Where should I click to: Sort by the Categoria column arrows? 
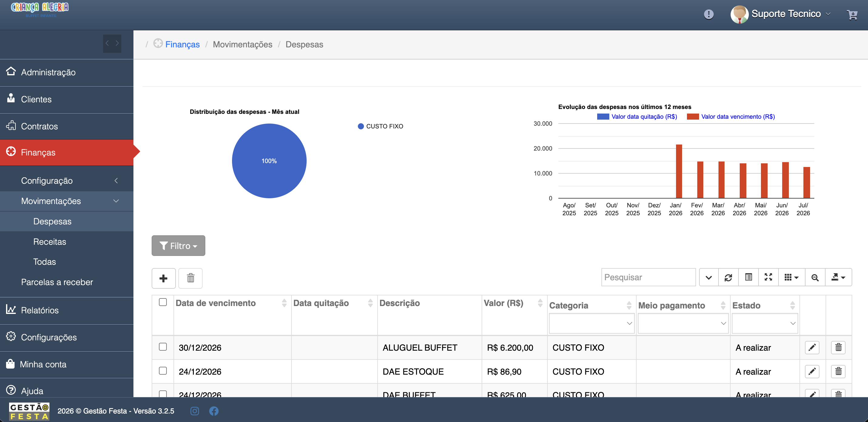point(629,305)
